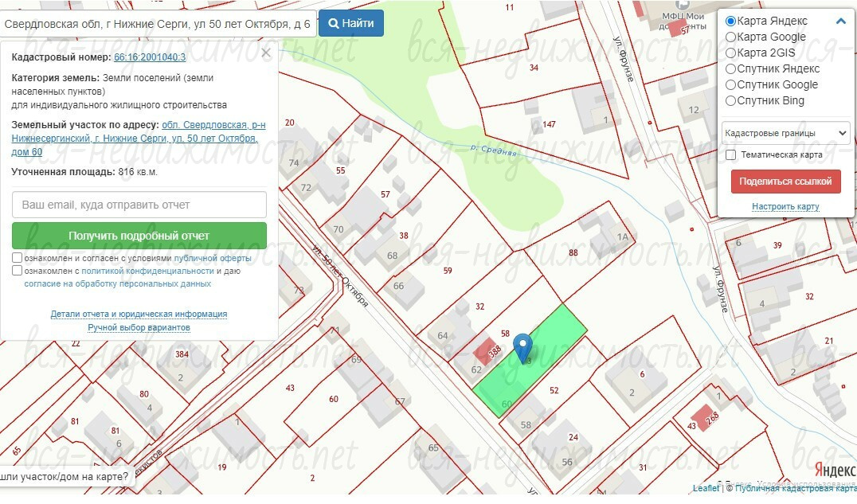Viewport: 857px width, 504px height.
Task: Click the red building 388 marker
Action: (x=487, y=351)
